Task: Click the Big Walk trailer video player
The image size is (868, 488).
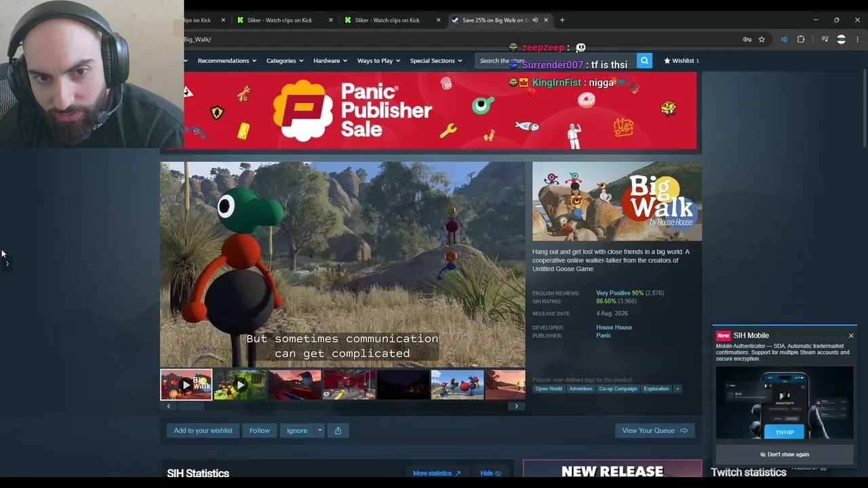Action: (342, 264)
